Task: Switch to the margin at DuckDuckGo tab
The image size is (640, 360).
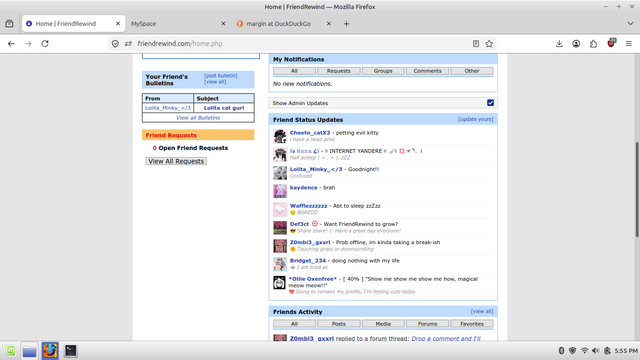Action: pyautogui.click(x=284, y=24)
